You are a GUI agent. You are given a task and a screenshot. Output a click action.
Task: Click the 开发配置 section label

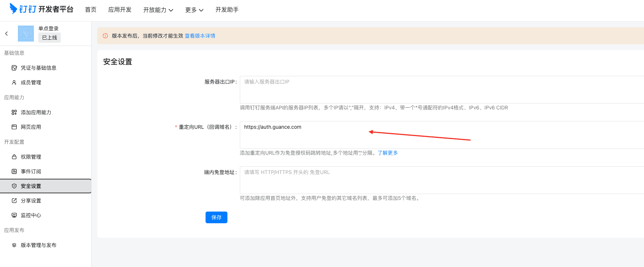point(14,142)
